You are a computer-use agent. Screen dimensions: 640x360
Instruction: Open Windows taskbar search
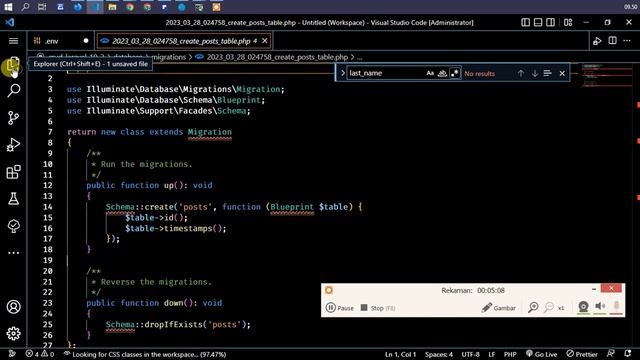click(x=25, y=7)
